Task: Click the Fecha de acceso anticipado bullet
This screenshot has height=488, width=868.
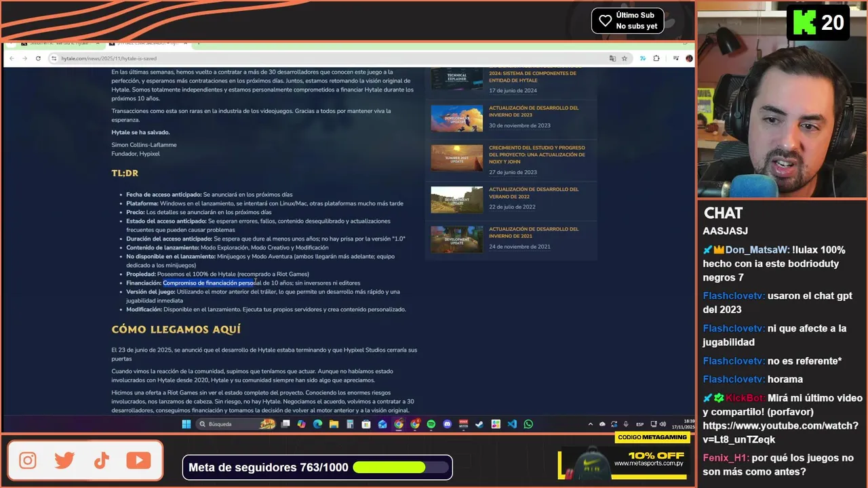Action: click(210, 195)
